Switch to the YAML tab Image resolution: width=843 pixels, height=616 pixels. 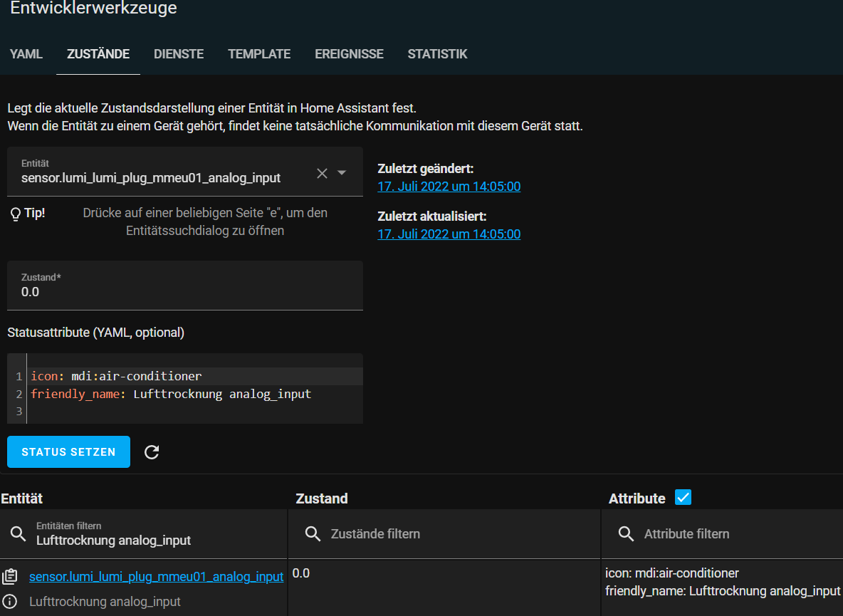[x=26, y=54]
